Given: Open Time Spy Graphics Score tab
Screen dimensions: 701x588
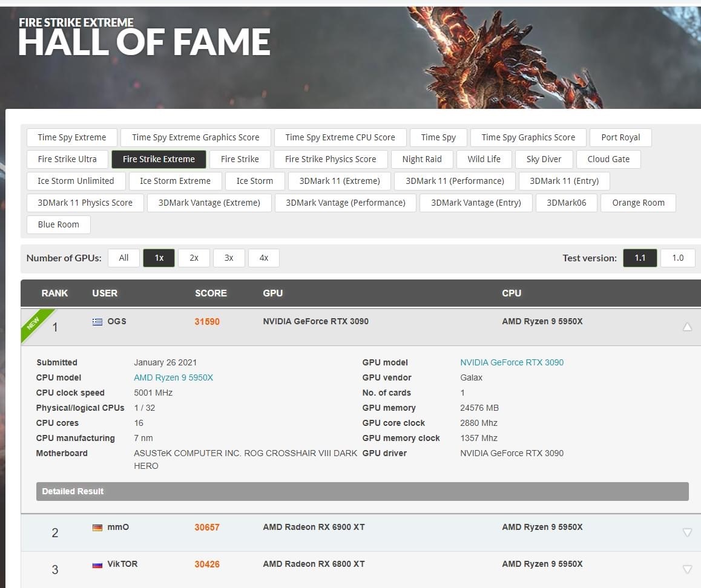Looking at the screenshot, I should [528, 137].
